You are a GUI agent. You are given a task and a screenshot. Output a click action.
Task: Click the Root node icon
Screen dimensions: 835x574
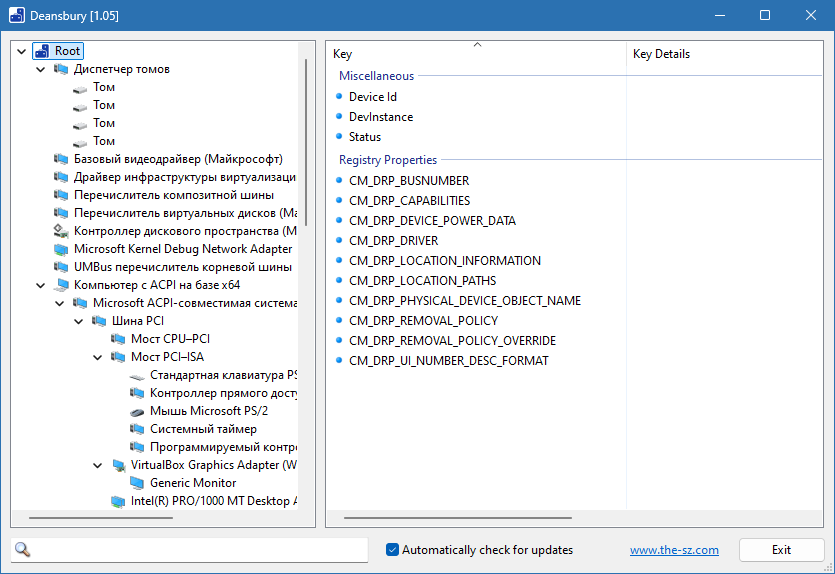coord(42,51)
